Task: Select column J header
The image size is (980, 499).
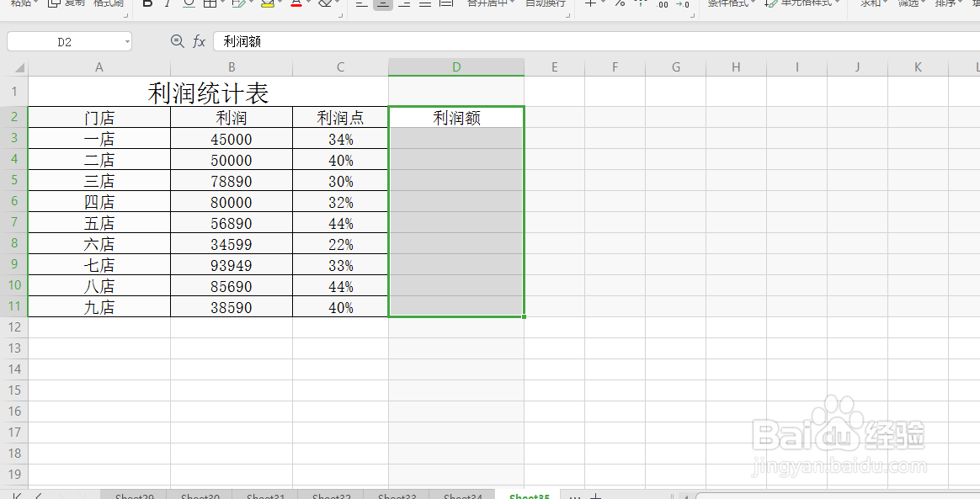Action: (857, 66)
